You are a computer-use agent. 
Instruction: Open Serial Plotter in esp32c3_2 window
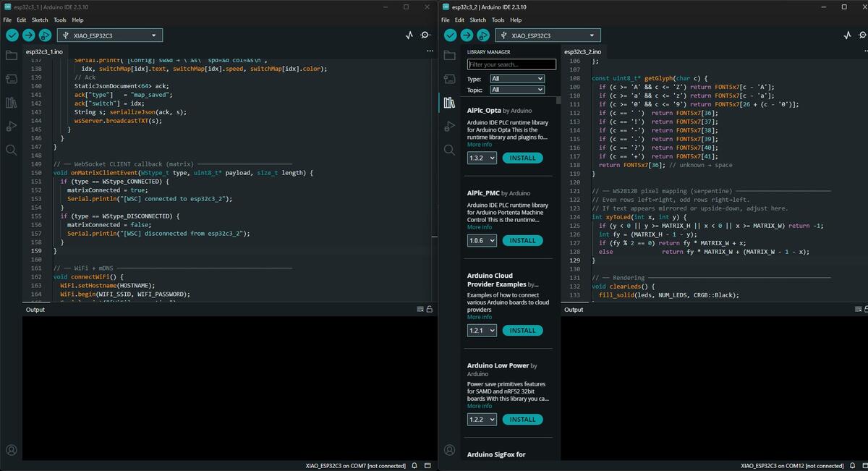(847, 35)
